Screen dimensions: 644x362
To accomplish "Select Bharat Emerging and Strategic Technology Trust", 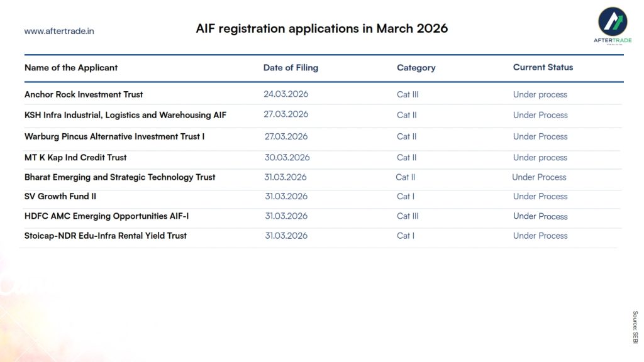I will pyautogui.click(x=119, y=177).
